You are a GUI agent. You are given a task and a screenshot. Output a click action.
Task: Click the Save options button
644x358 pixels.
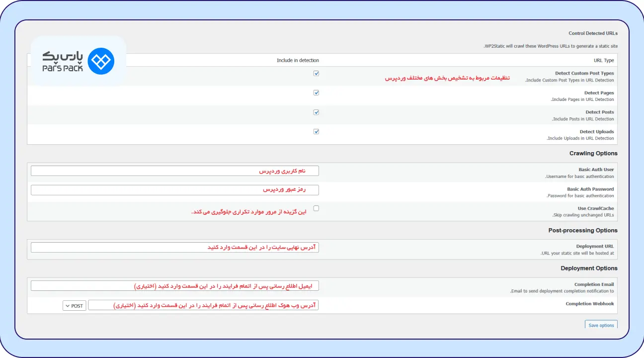pos(601,325)
